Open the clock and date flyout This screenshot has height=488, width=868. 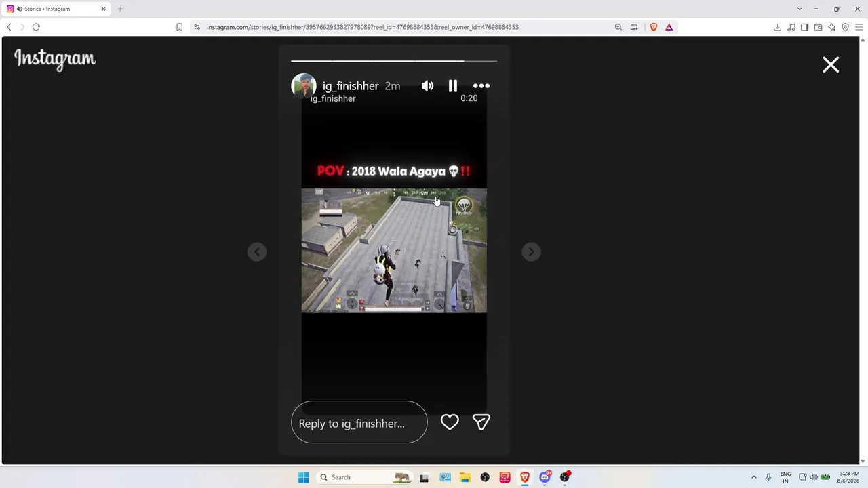click(x=849, y=477)
